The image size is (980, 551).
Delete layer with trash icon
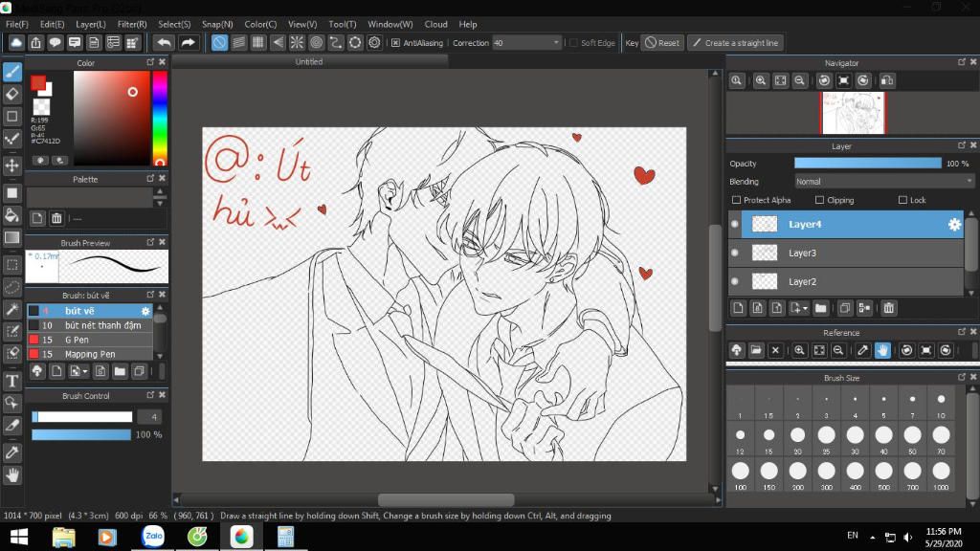889,308
